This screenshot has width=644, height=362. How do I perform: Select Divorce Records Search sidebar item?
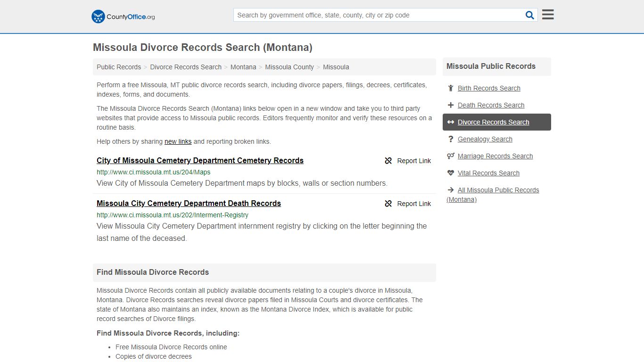[497, 122]
